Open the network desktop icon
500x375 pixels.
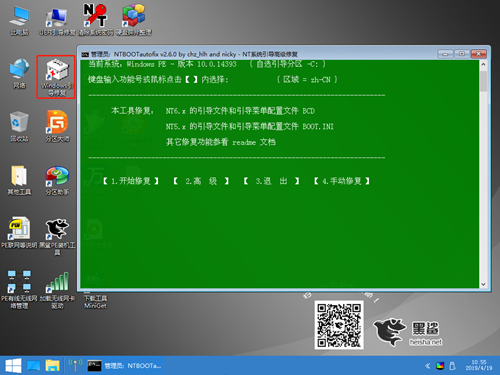tap(19, 74)
